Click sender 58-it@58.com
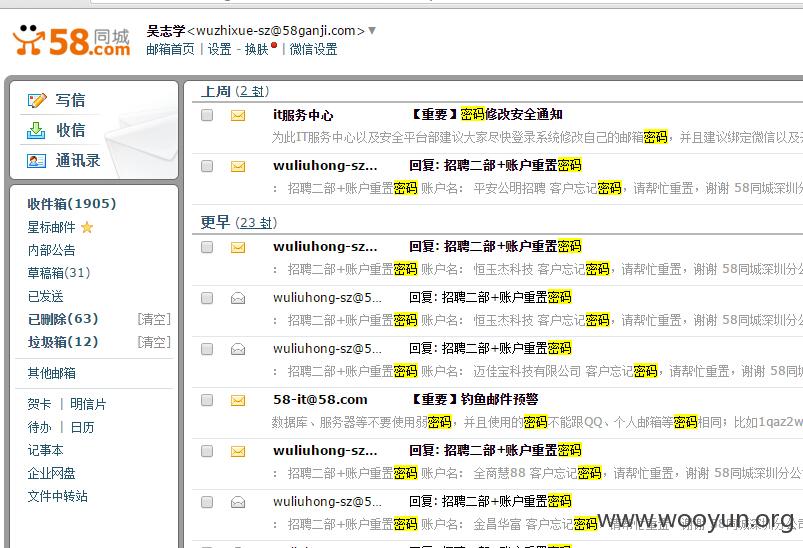The width and height of the screenshot is (803, 548). (x=320, y=399)
